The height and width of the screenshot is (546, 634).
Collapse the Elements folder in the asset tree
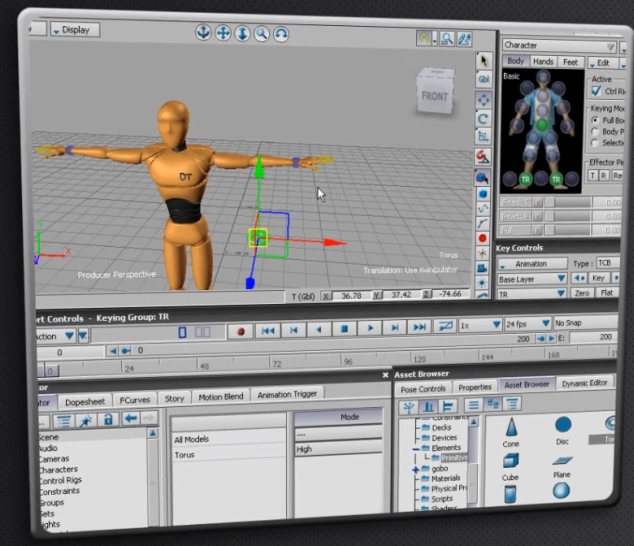click(x=415, y=449)
